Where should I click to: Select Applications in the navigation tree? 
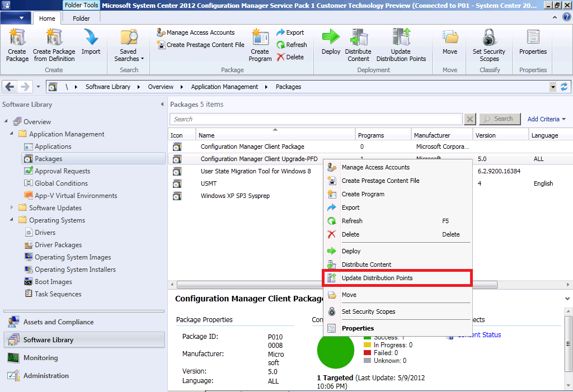pyautogui.click(x=53, y=147)
